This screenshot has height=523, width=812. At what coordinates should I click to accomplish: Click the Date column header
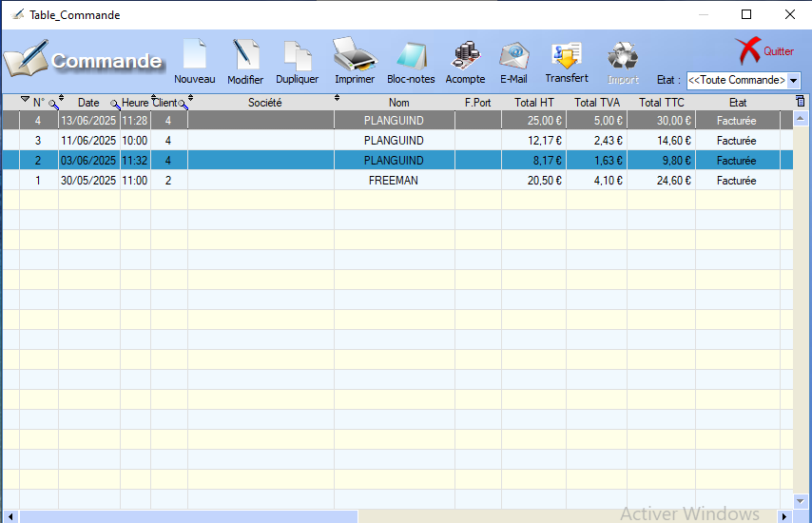[x=88, y=103]
